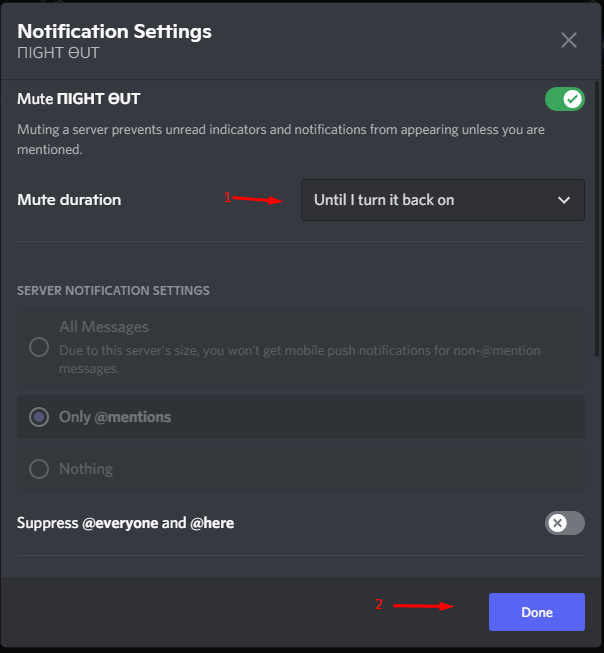Click the Server Notification Settings section header
Screen dimensions: 604x653
(113, 290)
